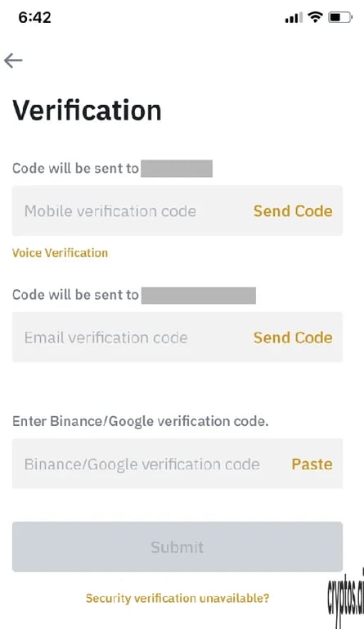The image size is (364, 629).
Task: Focus the Mobile verification code field
Action: coord(178,210)
